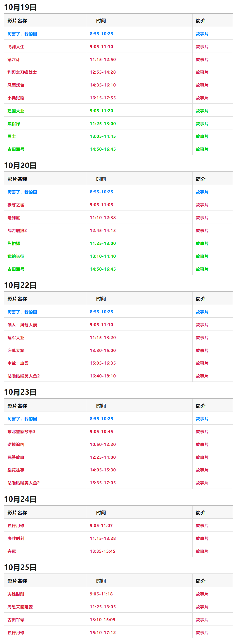237x644 pixels.
Task: Select 木兰：血刃 in the schedule
Action: tap(18, 363)
